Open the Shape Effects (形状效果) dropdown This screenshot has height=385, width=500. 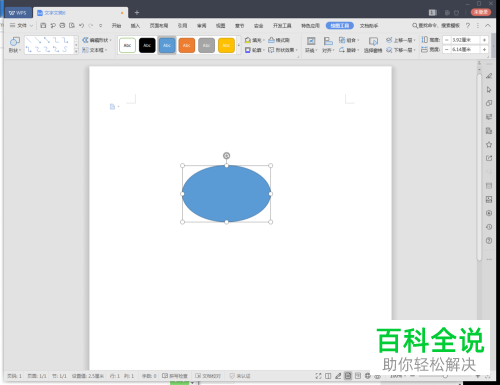pyautogui.click(x=283, y=50)
